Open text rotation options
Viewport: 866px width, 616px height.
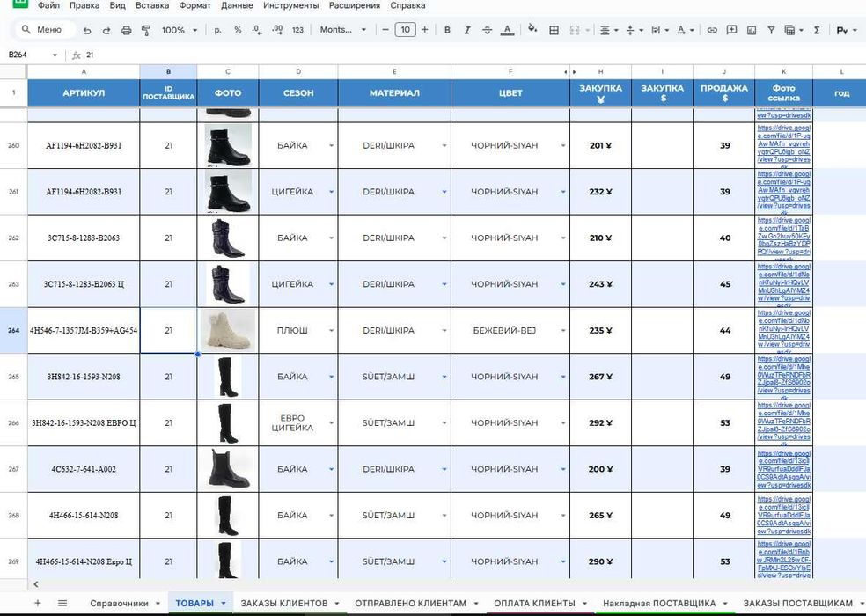(x=686, y=31)
